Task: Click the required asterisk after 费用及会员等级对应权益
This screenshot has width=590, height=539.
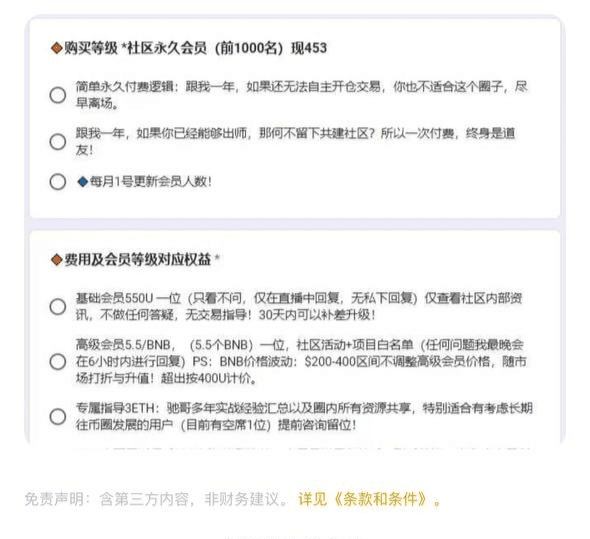Action: pyautogui.click(x=217, y=258)
